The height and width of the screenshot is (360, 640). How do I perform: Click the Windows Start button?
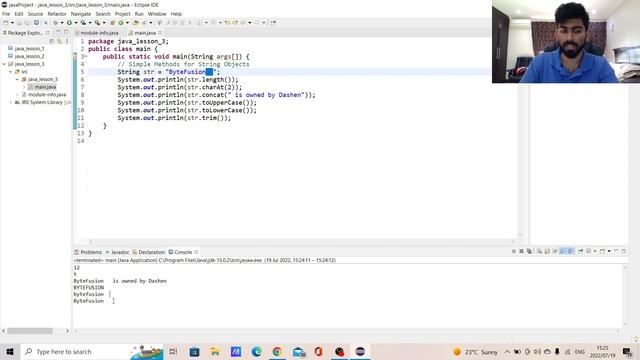[10, 351]
